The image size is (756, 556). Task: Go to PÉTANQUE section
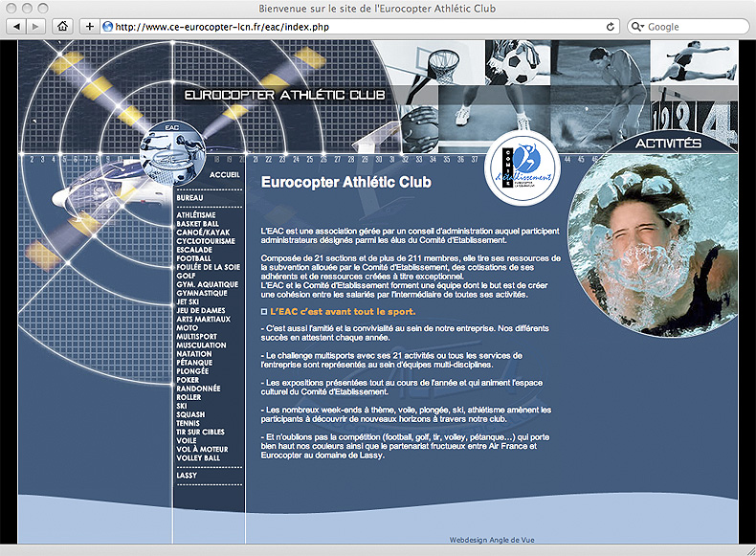tap(194, 363)
